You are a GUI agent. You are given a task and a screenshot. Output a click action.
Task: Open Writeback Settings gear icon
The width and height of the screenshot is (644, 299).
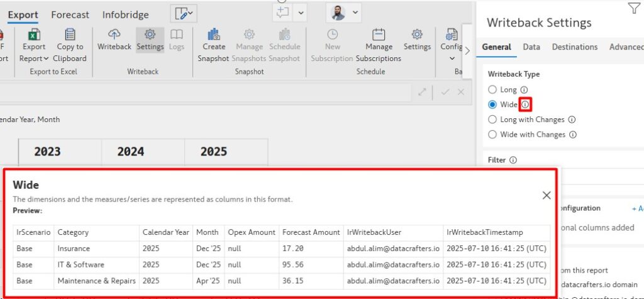point(150,35)
